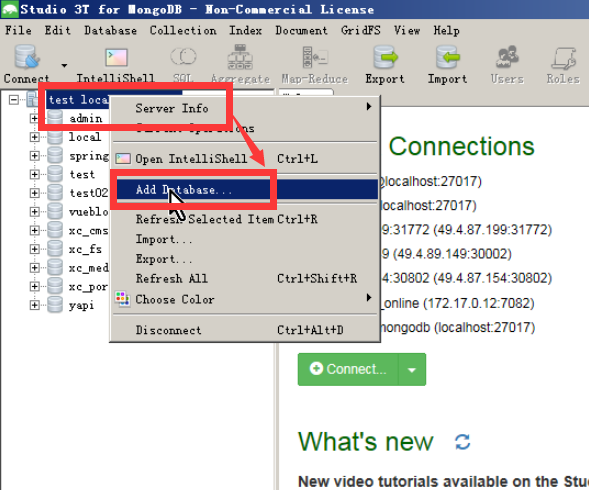589x490 pixels.
Task: Select the xc_cms database in tree
Action: (x=89, y=230)
